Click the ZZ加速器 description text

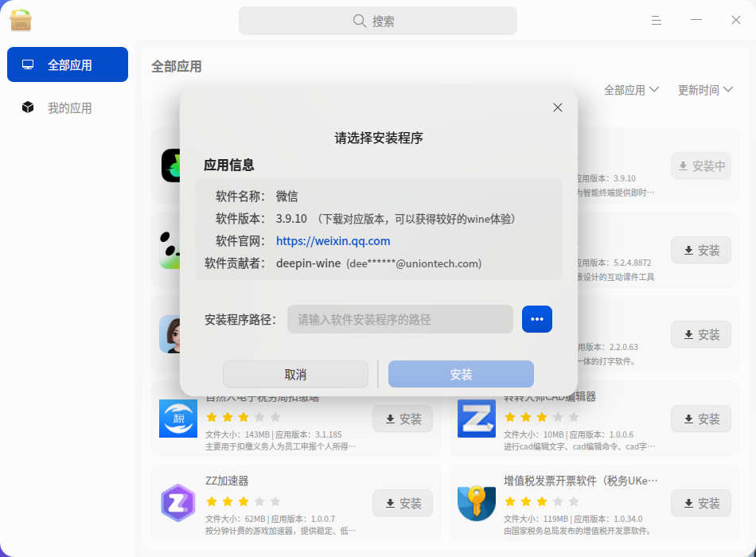(x=281, y=531)
